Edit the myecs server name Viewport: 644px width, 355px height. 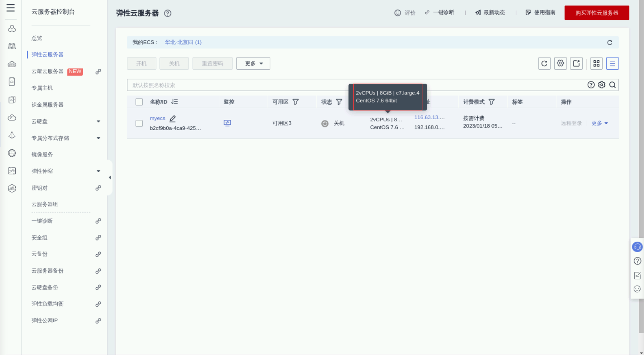pos(173,118)
